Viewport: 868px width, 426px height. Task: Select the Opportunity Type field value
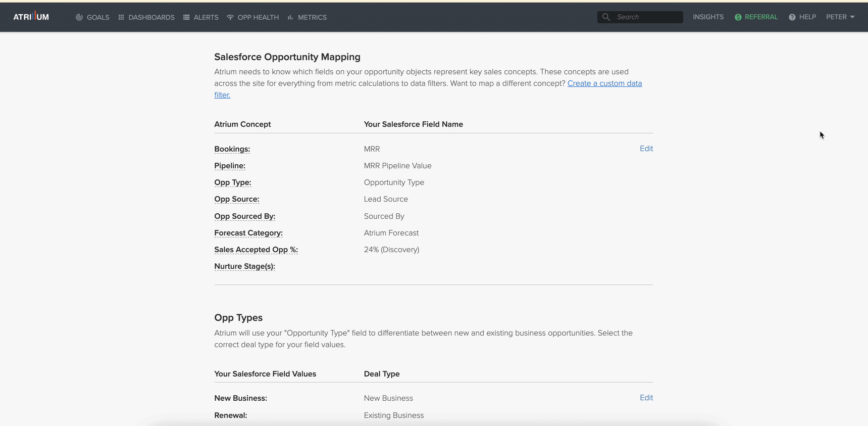394,182
